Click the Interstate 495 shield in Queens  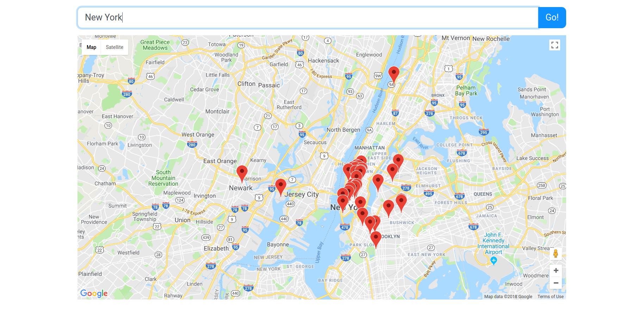428,193
